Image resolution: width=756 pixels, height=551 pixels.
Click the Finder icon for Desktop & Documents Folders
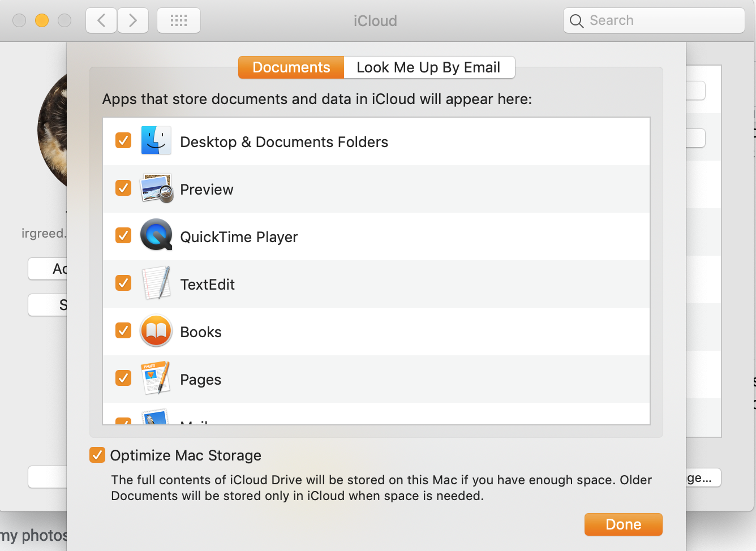click(x=156, y=141)
